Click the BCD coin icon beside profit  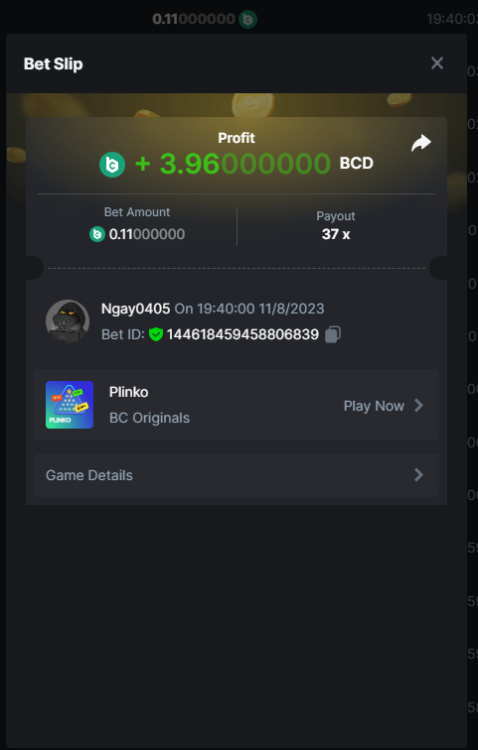click(112, 165)
